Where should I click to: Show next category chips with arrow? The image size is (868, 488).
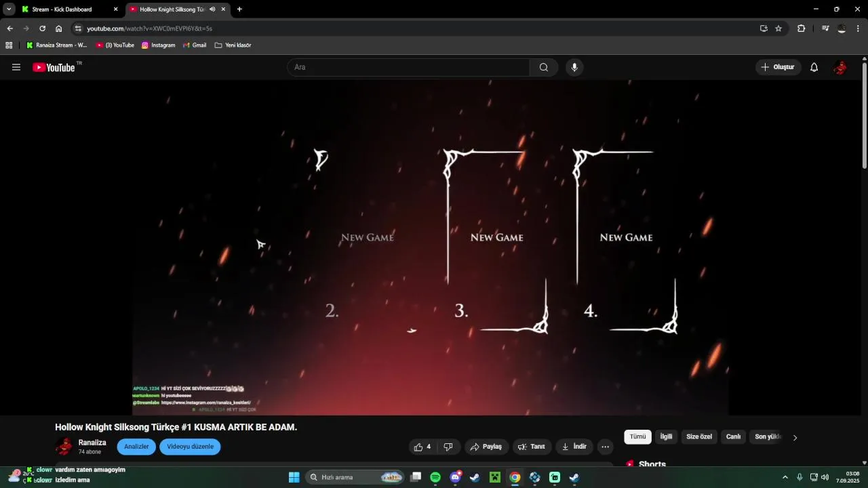coord(795,437)
